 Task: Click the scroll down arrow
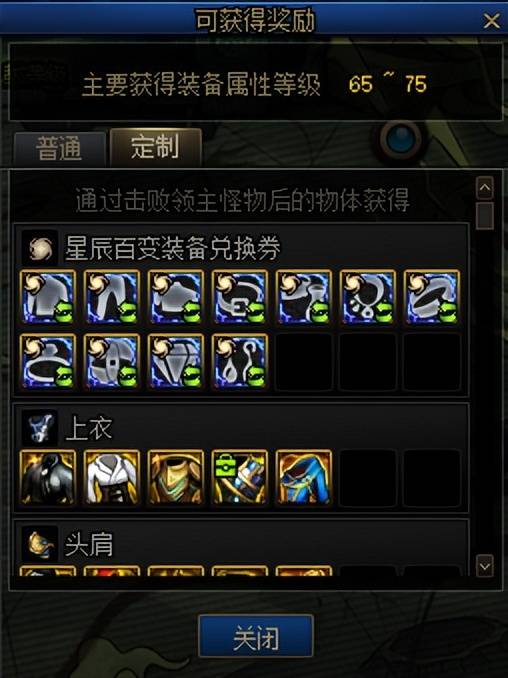click(485, 566)
